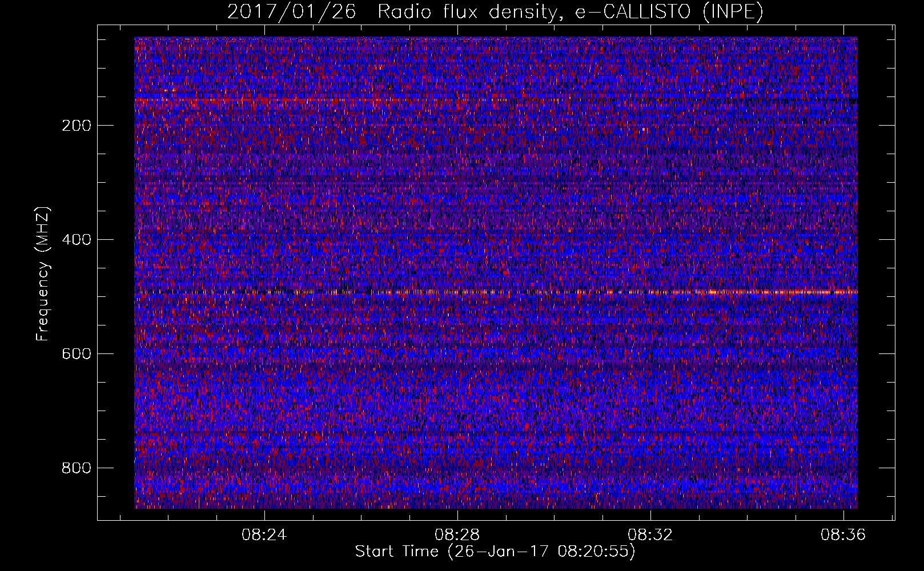Click the plot title '2017/01/26 Radio flux density'

[x=495, y=11]
